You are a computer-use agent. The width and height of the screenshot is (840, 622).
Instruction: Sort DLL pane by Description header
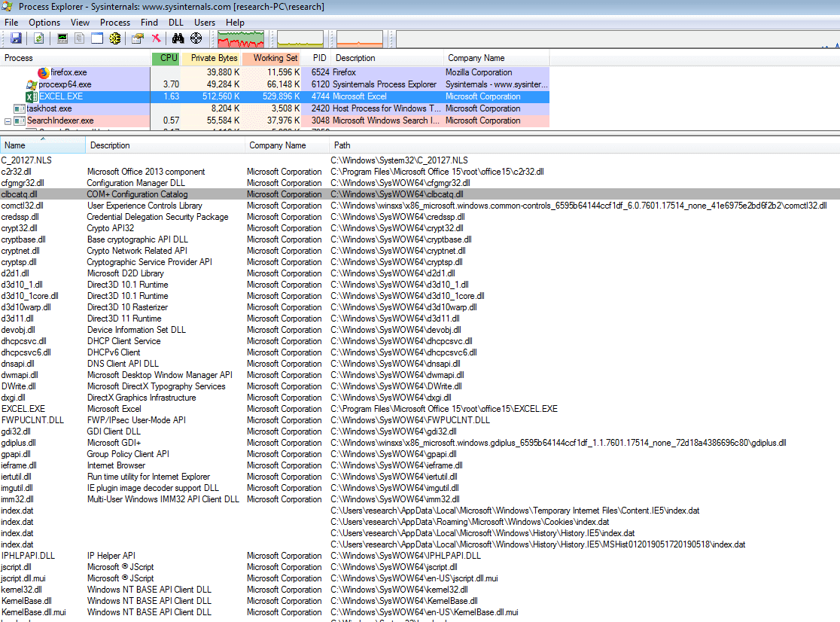(165, 145)
